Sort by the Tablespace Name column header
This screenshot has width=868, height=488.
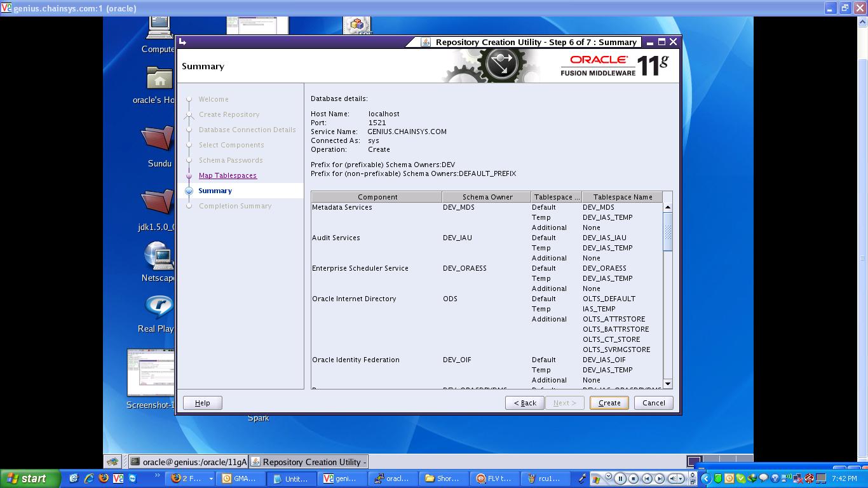click(622, 197)
